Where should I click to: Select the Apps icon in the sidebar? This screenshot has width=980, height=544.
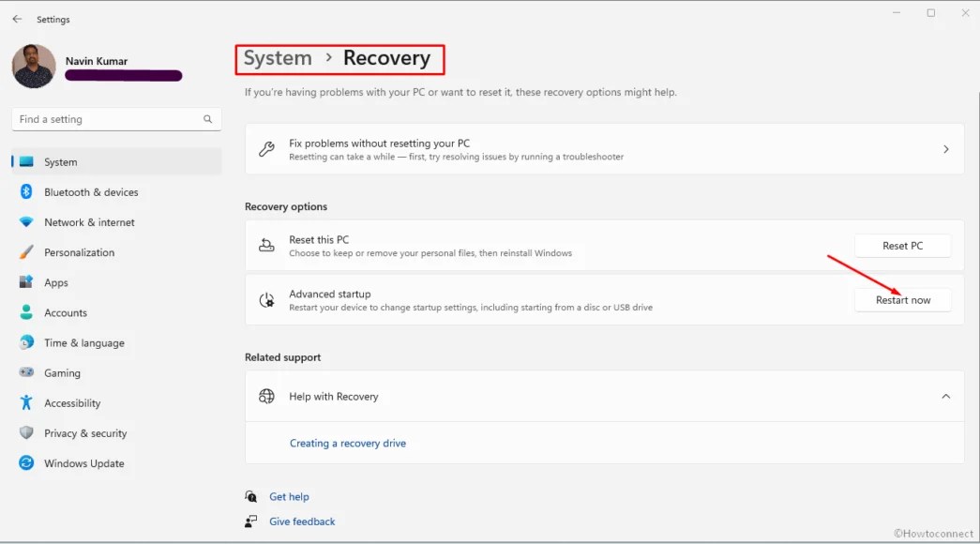pyautogui.click(x=25, y=282)
